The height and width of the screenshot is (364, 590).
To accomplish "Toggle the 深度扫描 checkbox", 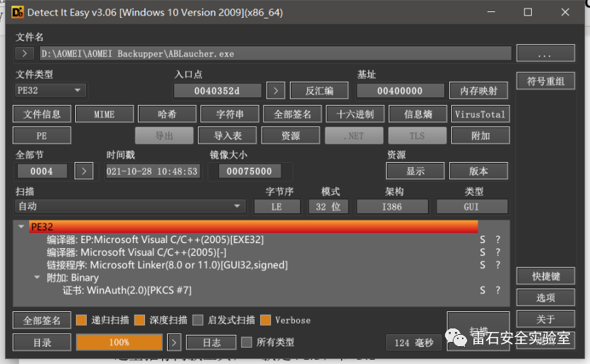I will 139,320.
